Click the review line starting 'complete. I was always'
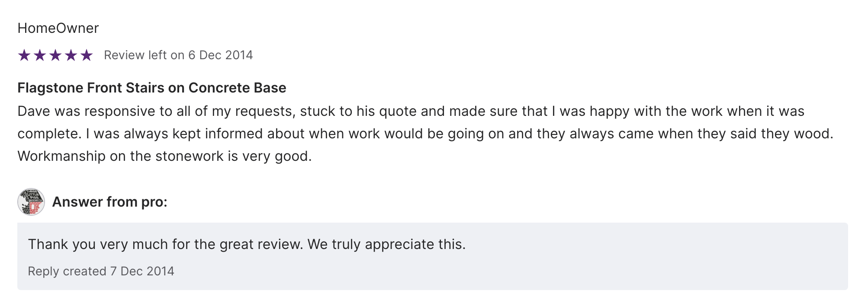 pos(424,134)
